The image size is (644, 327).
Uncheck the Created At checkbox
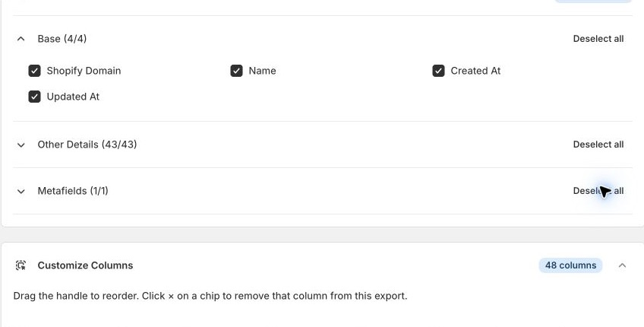[x=439, y=71]
